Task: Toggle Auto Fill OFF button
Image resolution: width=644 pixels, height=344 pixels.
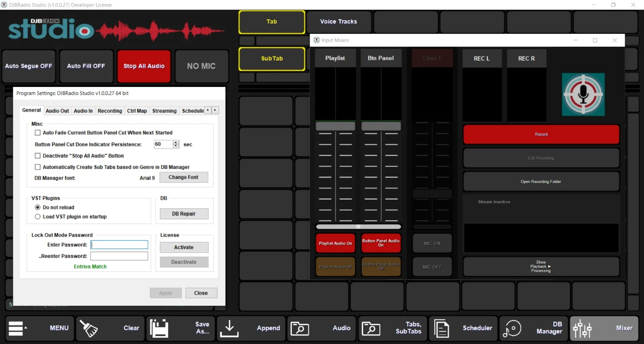Action: tap(86, 66)
